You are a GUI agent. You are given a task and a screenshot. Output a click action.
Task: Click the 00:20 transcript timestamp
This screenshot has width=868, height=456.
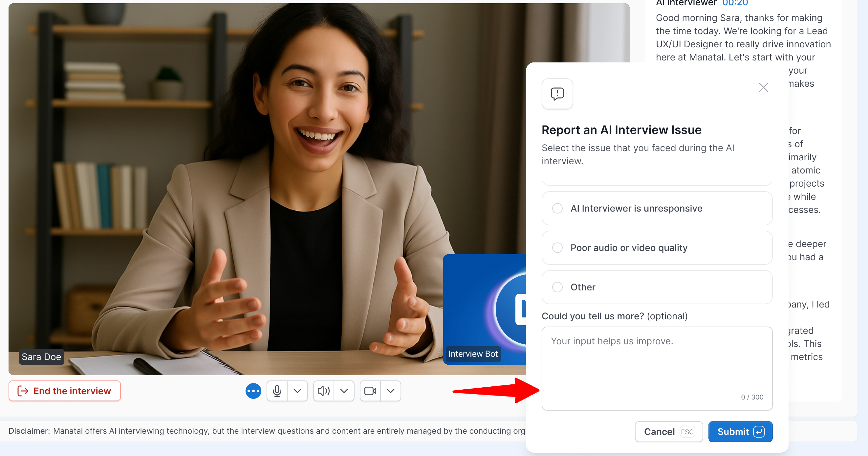(735, 3)
